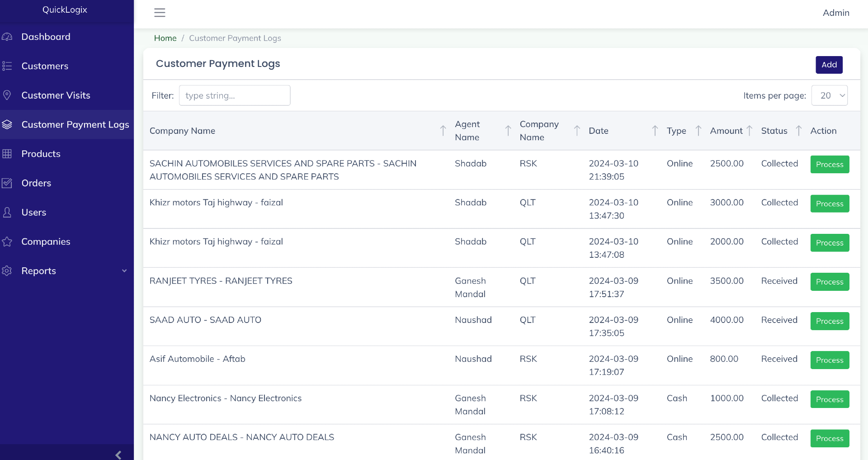Viewport: 868px width, 460px height.
Task: Collapse the sidebar using bottom left arrow
Action: [x=118, y=455]
